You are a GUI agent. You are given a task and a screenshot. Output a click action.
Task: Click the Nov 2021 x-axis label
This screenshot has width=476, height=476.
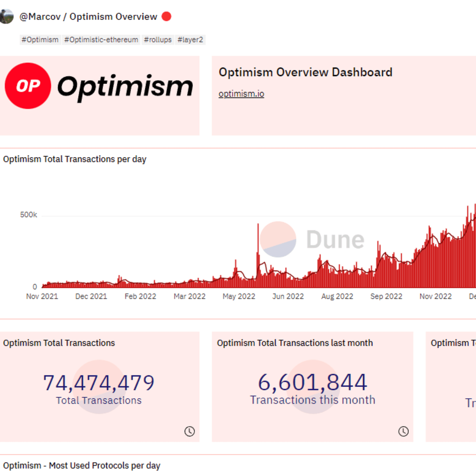pyautogui.click(x=42, y=296)
